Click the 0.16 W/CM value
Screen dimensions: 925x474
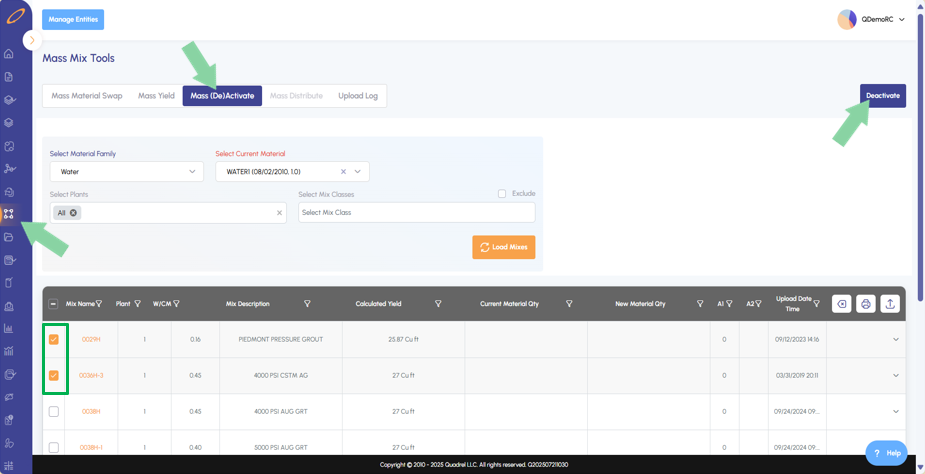(195, 340)
